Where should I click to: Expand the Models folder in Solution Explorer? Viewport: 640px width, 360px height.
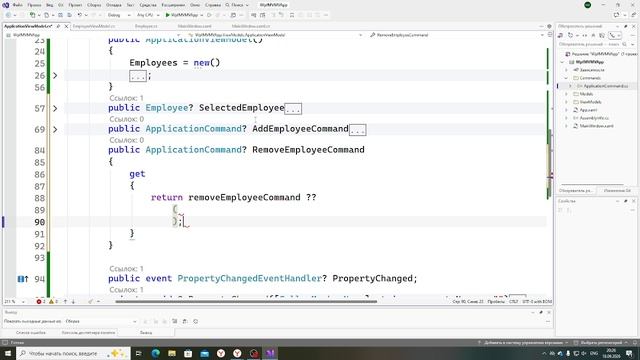566,94
